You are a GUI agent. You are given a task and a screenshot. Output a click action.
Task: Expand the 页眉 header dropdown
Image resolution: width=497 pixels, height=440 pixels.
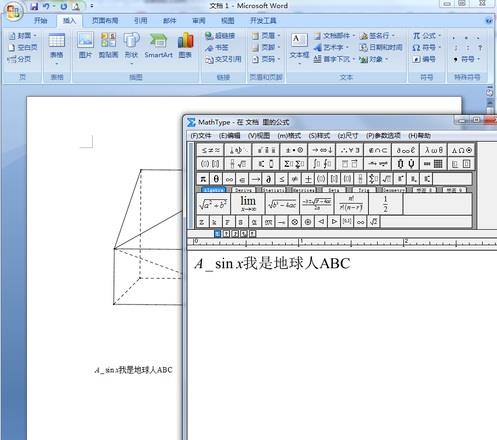tap(279, 36)
